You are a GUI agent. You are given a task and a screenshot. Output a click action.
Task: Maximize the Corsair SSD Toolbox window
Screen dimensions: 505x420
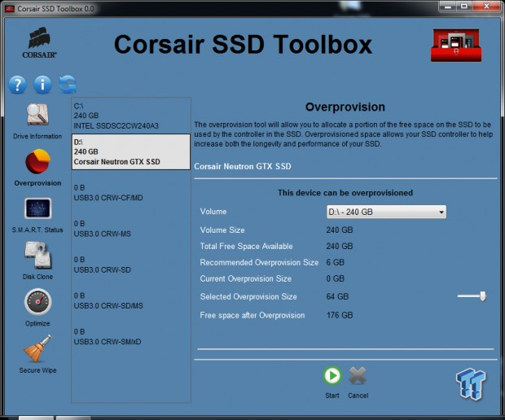point(464,7)
